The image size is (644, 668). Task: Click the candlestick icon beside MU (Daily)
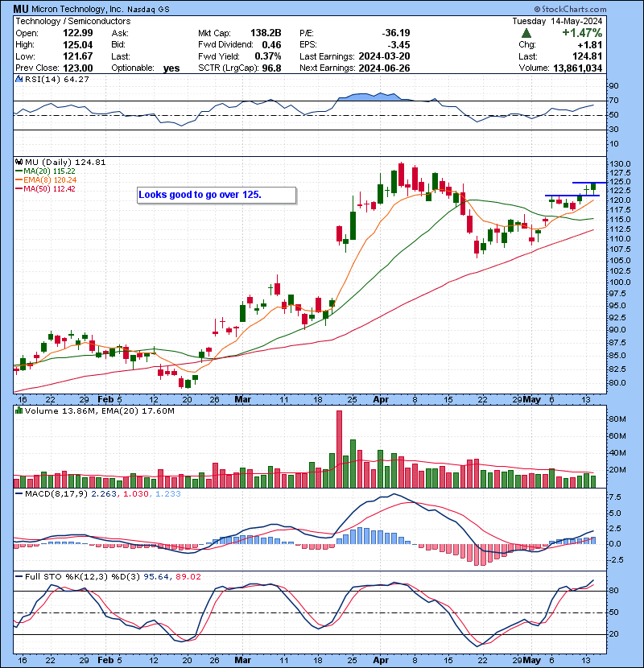click(x=19, y=162)
